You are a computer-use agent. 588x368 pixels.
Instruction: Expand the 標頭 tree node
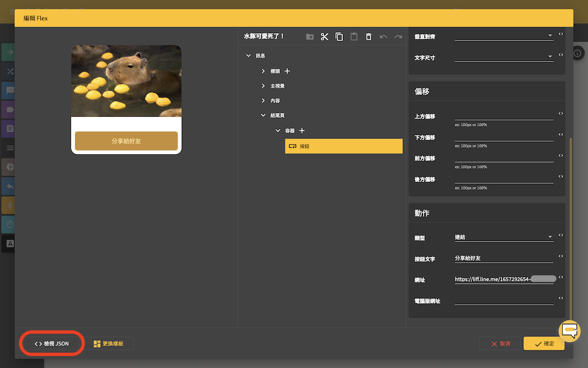(x=263, y=71)
